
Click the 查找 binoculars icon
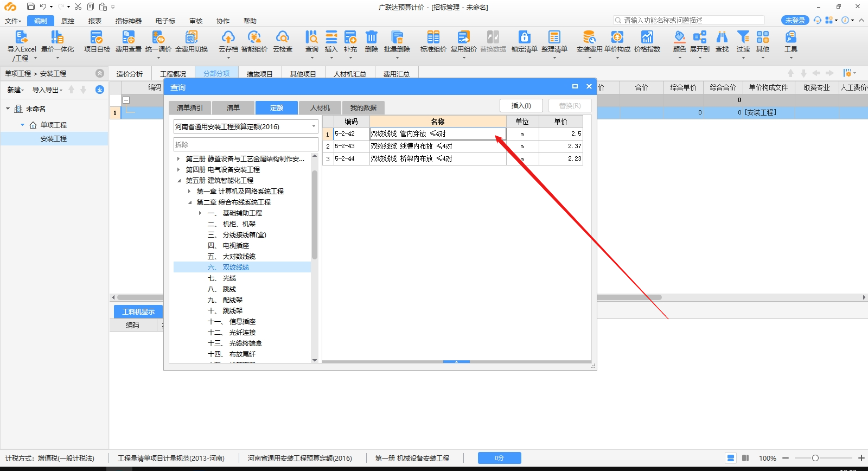click(722, 37)
